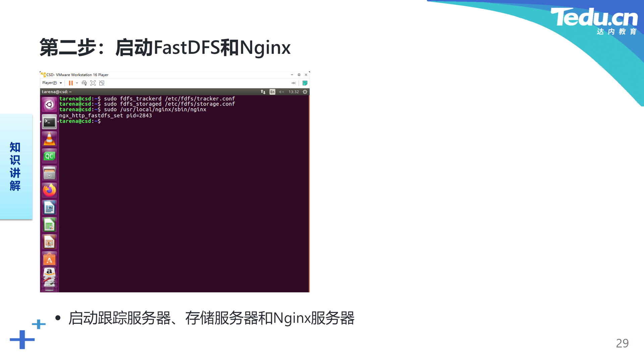Open LibreOffice Impress from the dock
644x362 pixels.
coord(49,242)
